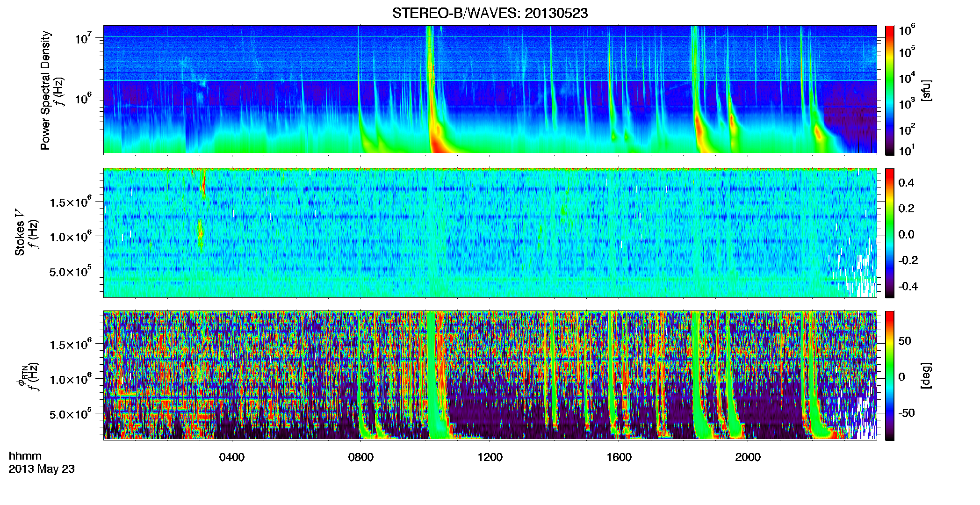The image size is (980, 505).
Task: Click the phi RTN angle colorbar
Action: pyautogui.click(x=890, y=375)
